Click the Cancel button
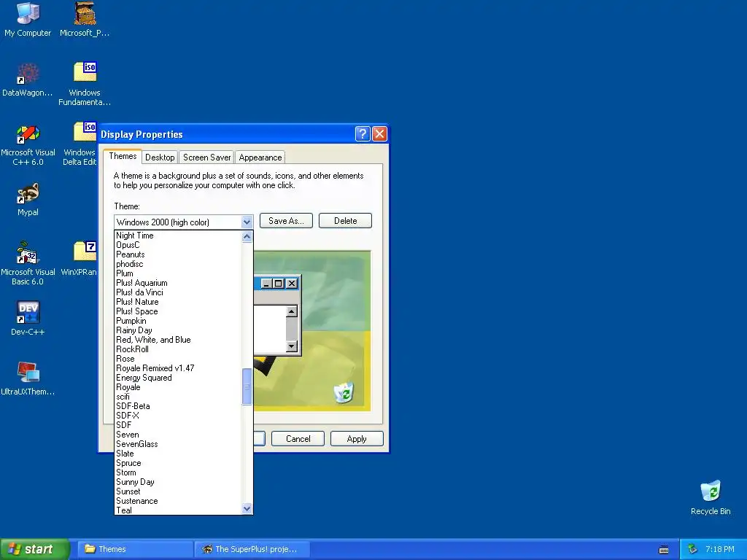 pos(298,438)
